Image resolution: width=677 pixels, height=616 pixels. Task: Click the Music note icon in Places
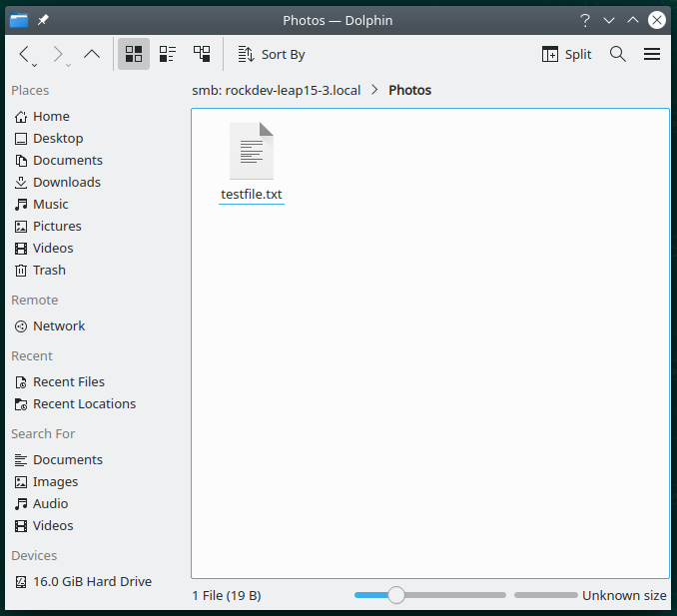coord(21,205)
